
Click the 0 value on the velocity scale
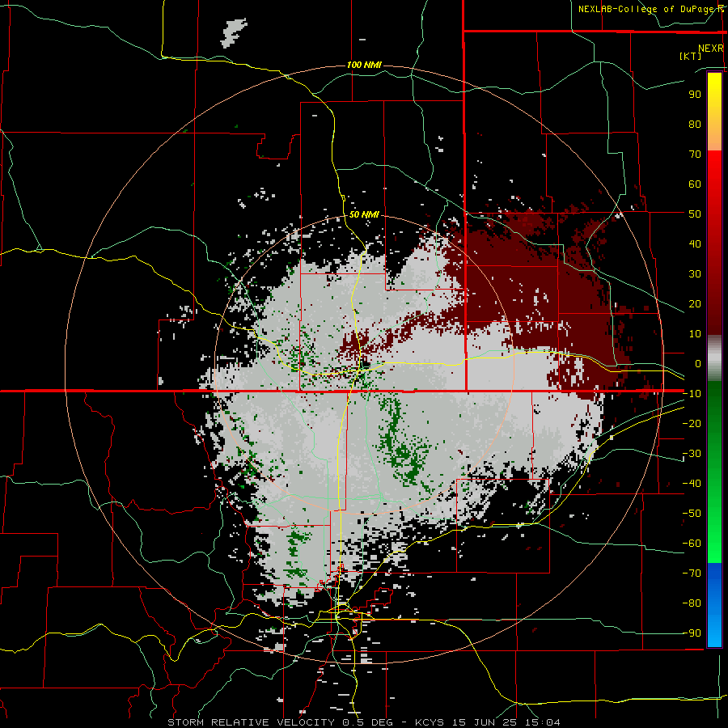pos(698,364)
